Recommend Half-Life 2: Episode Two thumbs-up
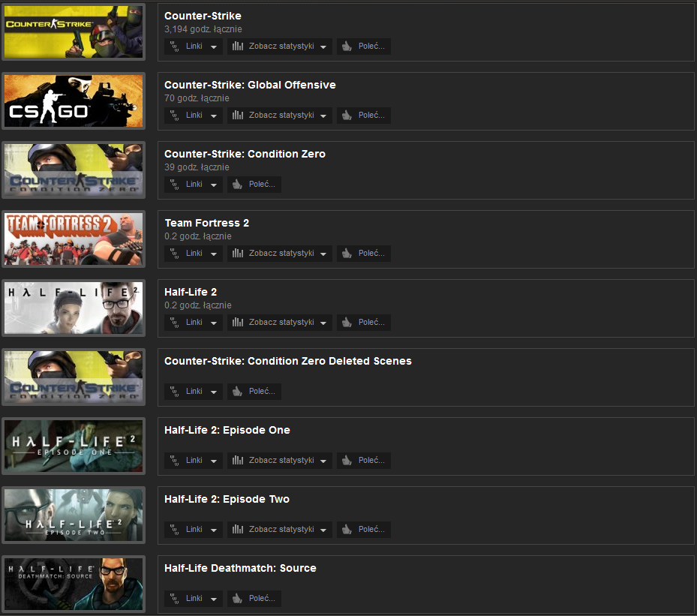The height and width of the screenshot is (616, 697). point(364,529)
